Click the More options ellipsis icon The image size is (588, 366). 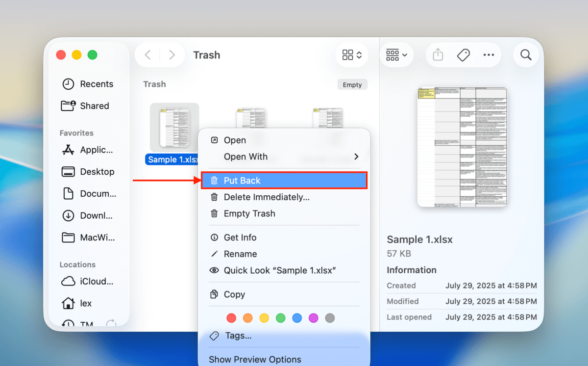(x=489, y=54)
